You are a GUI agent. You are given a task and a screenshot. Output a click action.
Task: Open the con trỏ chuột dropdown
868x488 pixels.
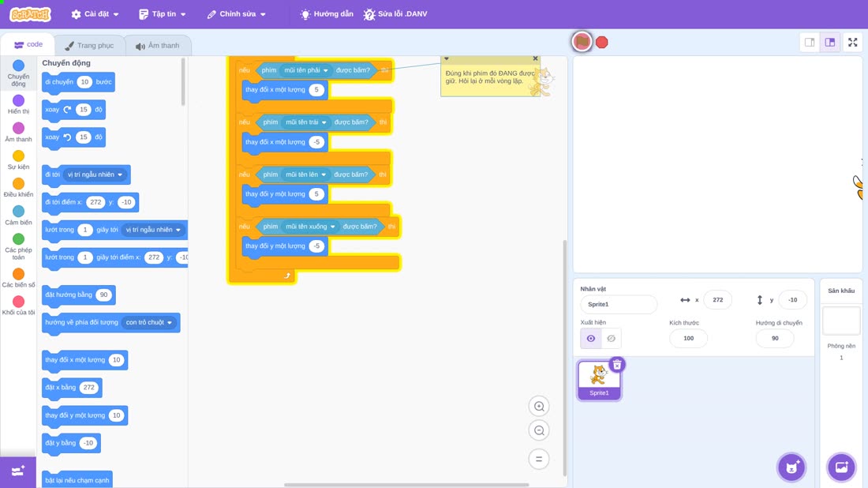148,322
